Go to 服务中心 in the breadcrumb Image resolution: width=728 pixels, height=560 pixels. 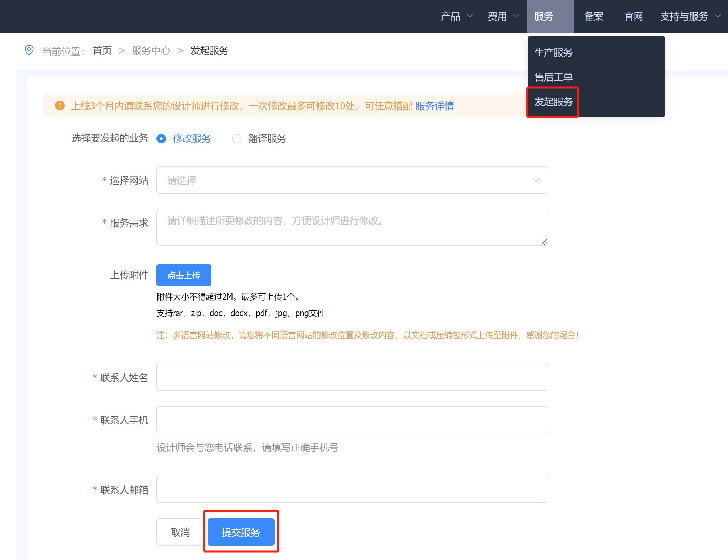151,50
